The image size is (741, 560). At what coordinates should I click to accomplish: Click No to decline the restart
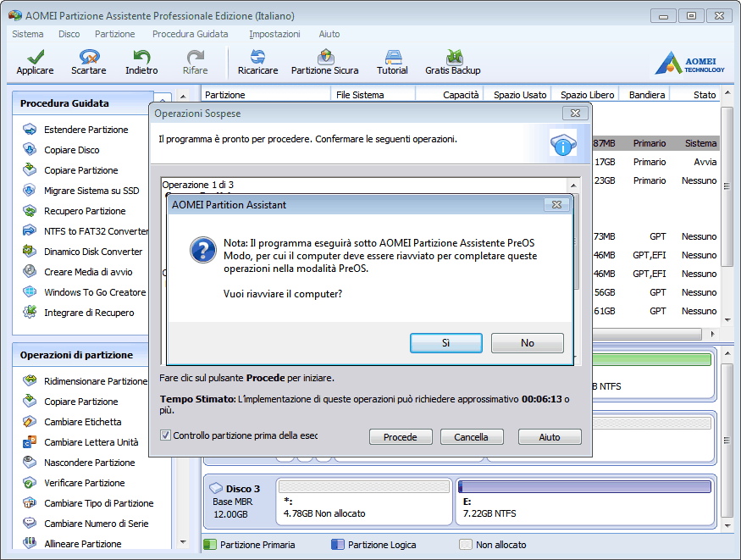click(528, 343)
